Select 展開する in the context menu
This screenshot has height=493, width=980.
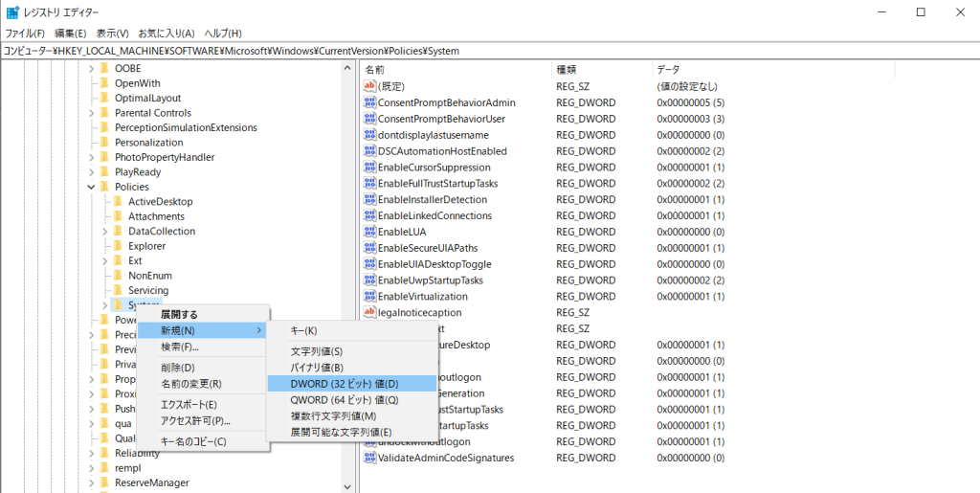tap(203, 314)
